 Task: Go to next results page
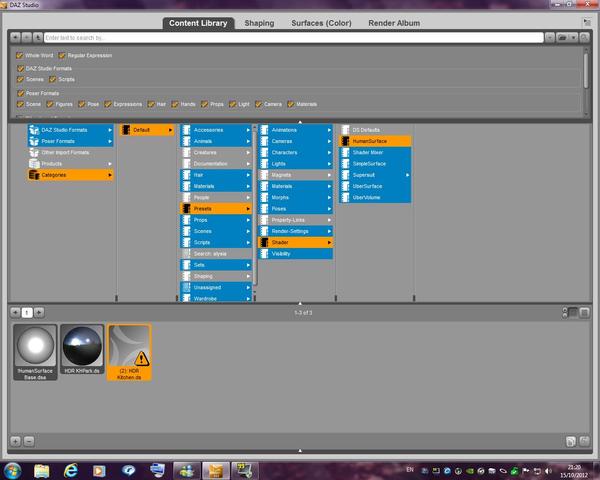[39, 313]
